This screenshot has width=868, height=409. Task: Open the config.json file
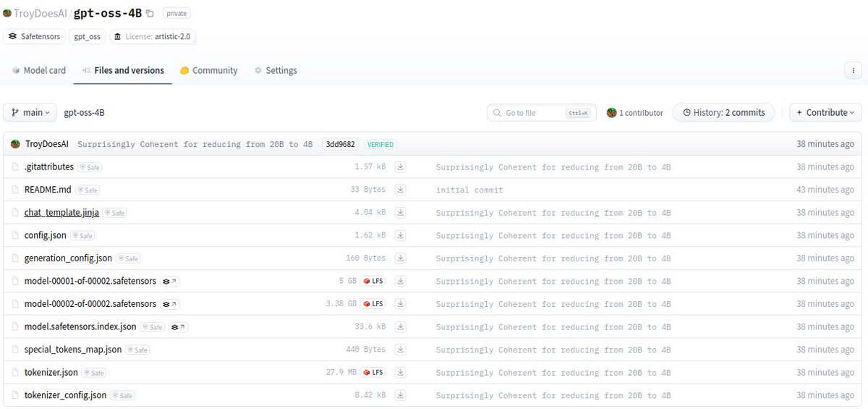coord(46,235)
